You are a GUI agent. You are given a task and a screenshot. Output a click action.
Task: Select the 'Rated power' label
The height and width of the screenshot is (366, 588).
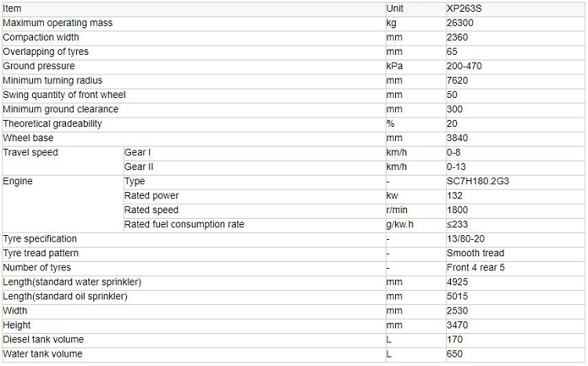click(151, 196)
